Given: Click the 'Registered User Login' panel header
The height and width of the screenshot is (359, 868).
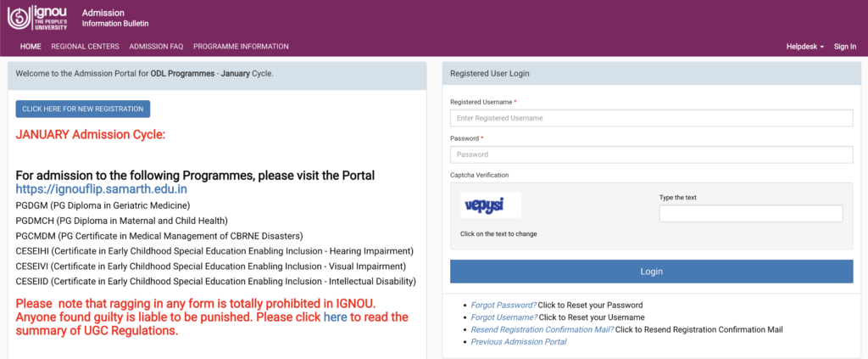Looking at the screenshot, I should pos(652,74).
